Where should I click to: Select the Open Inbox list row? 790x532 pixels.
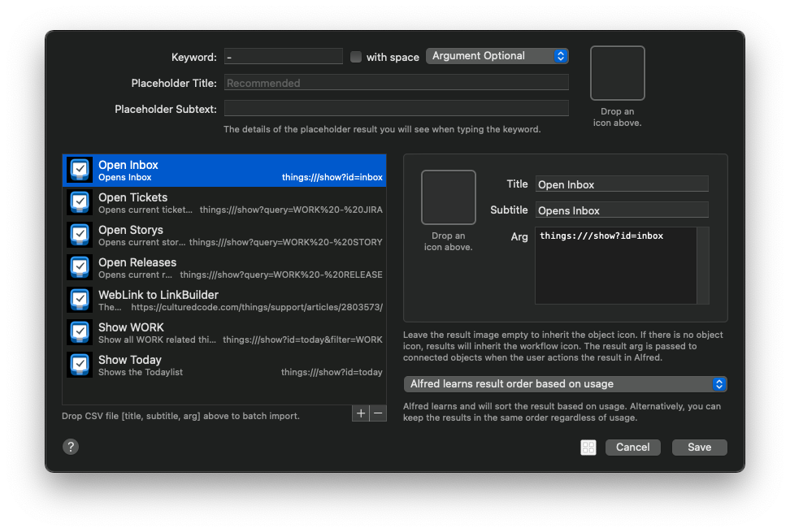tap(224, 171)
